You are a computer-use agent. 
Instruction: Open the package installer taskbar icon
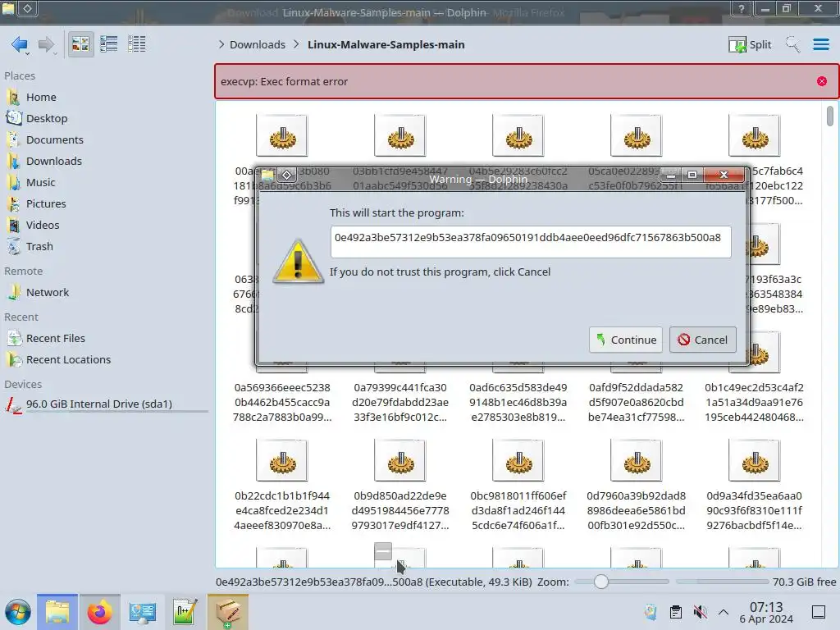tap(228, 612)
